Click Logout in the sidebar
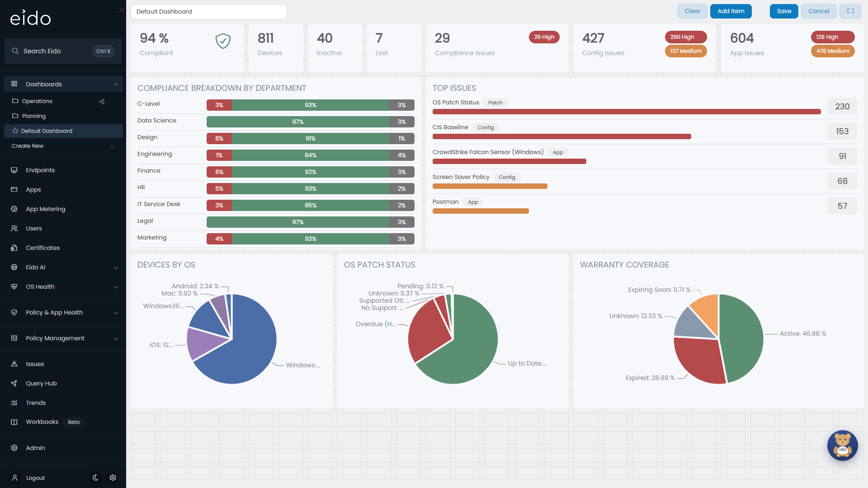The width and height of the screenshot is (868, 488). click(35, 478)
